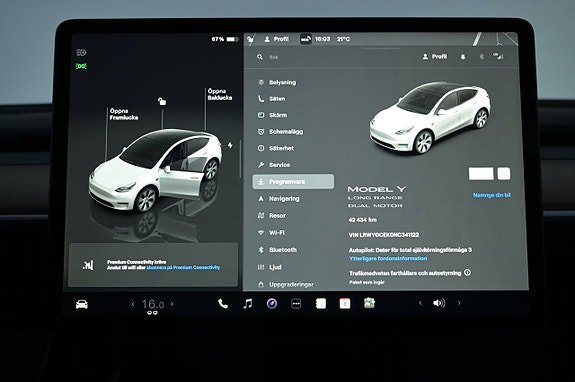
Task: Click the Öppna Framlucka label
Action: point(124,114)
